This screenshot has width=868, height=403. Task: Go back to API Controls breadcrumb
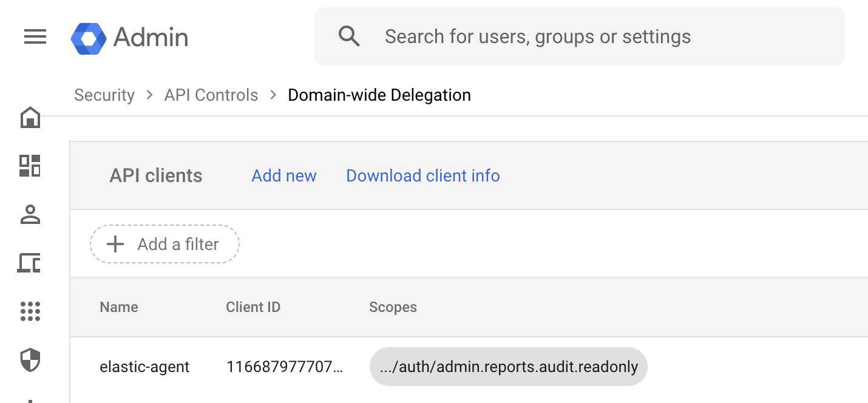click(x=211, y=95)
